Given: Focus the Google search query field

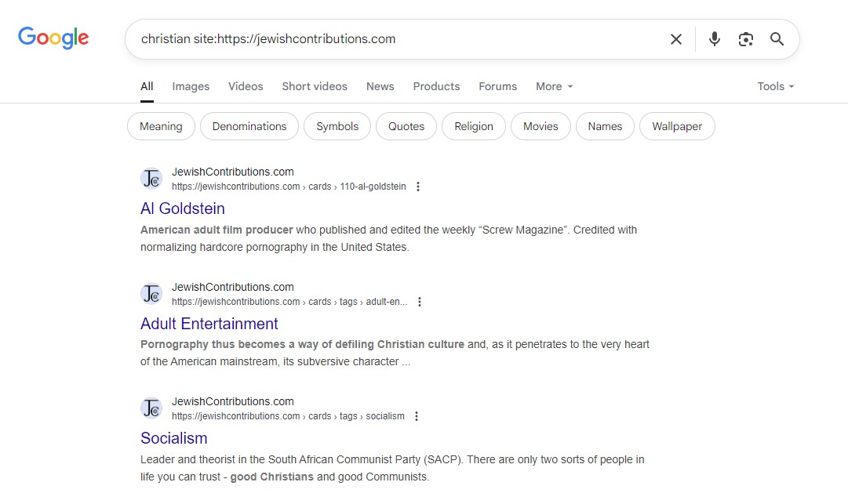Looking at the screenshot, I should (400, 39).
